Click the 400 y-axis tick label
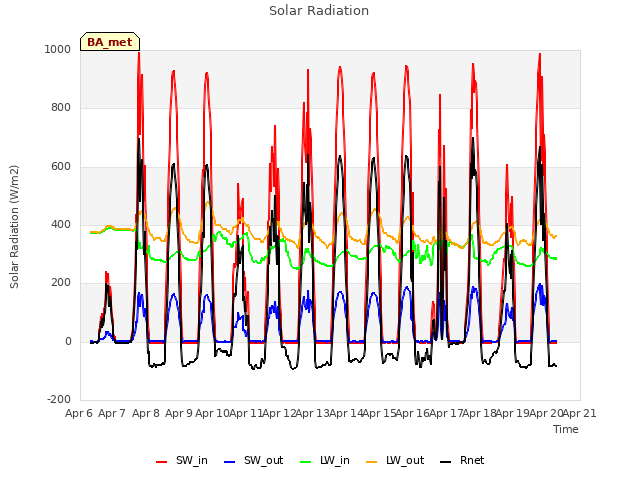640x480 pixels. coord(61,224)
